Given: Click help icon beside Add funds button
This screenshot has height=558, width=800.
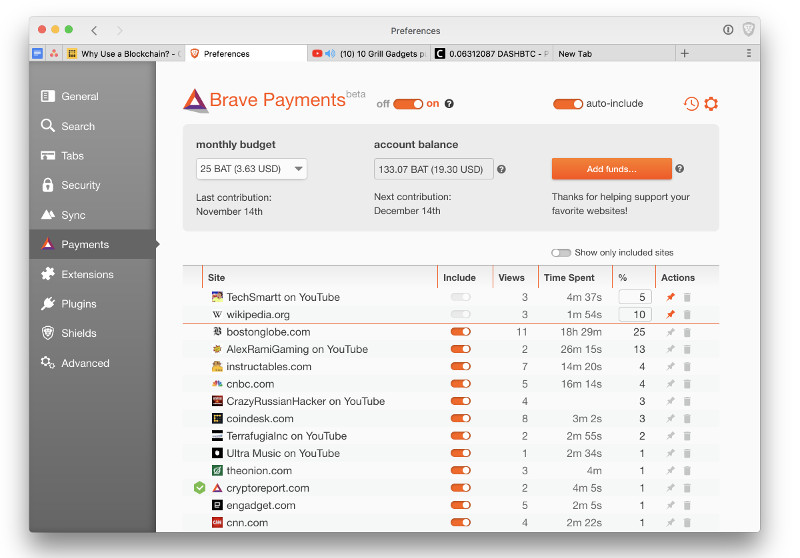Looking at the screenshot, I should [x=680, y=169].
